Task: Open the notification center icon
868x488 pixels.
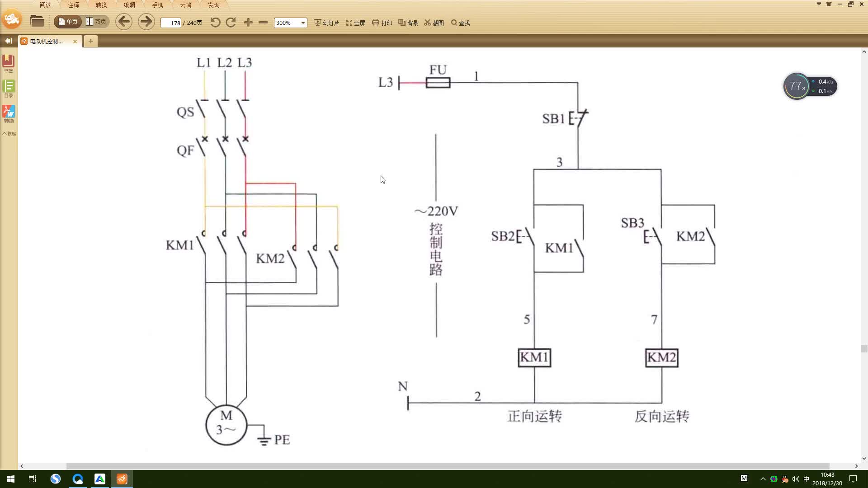Action: [x=853, y=479]
